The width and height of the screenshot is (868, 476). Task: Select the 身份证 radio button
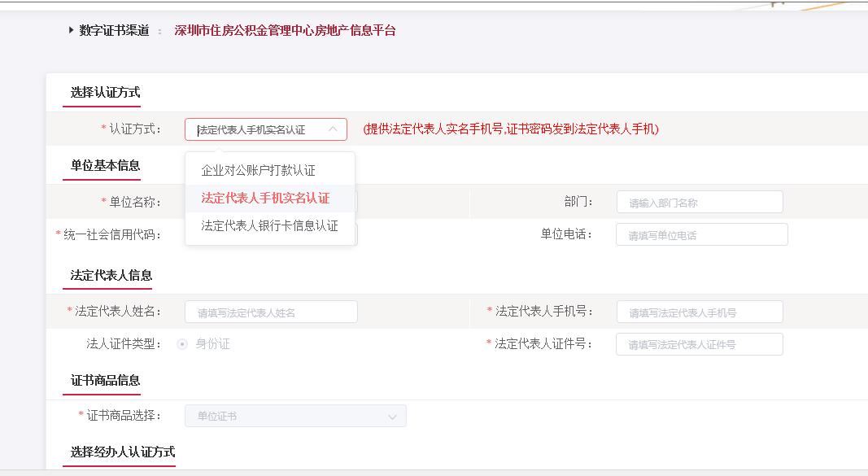point(182,344)
